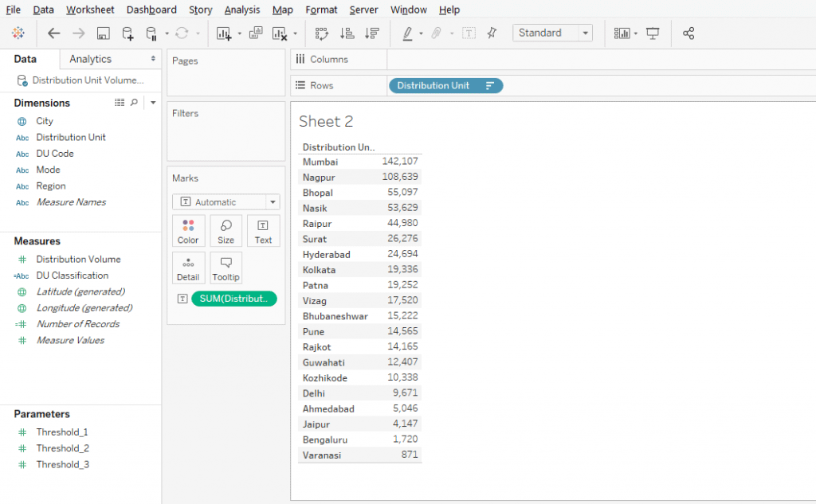Sort ascending using the toolbar icon
Image resolution: width=816 pixels, height=504 pixels.
(347, 33)
